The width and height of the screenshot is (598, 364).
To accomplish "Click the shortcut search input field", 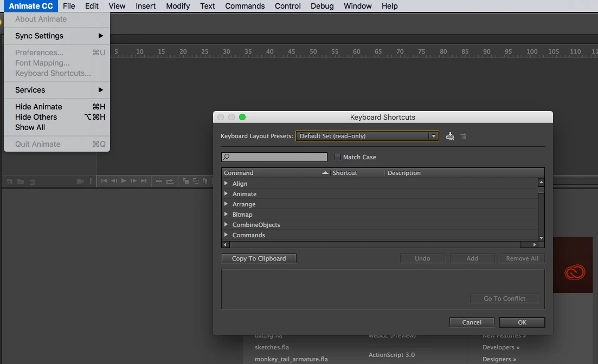I will 274,157.
